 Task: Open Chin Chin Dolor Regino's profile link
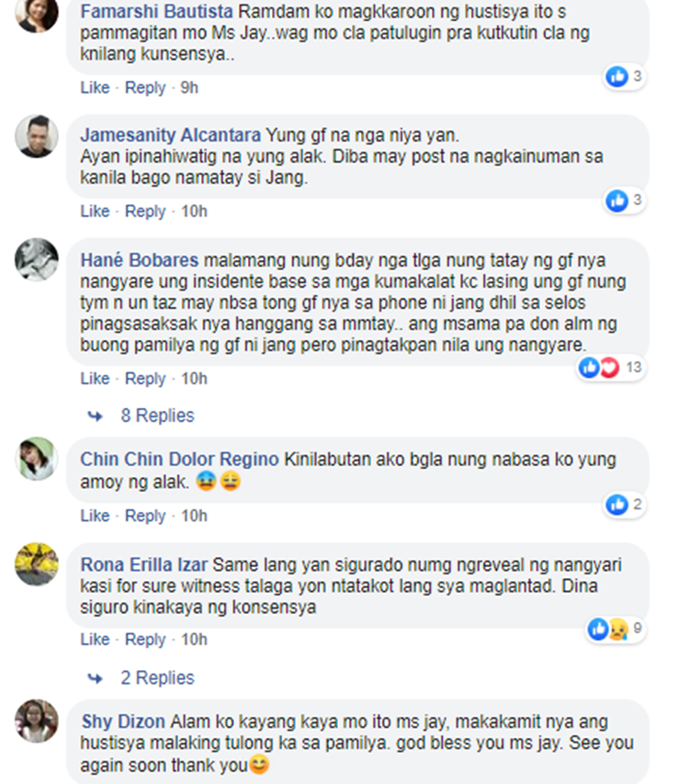point(179,459)
